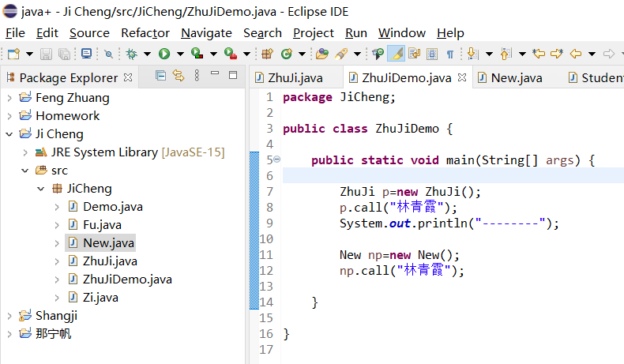Click the New Java Class icon
The image size is (624, 364).
coord(287,54)
